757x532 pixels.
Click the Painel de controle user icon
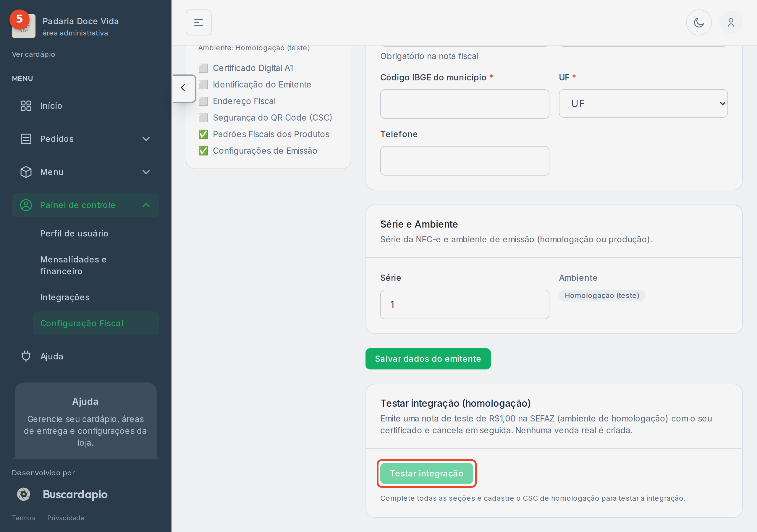26,205
